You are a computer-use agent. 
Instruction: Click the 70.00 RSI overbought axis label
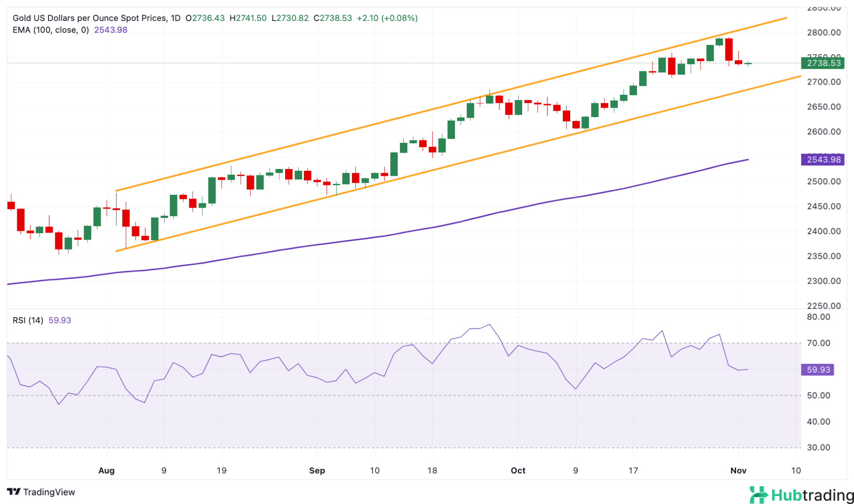tap(818, 343)
